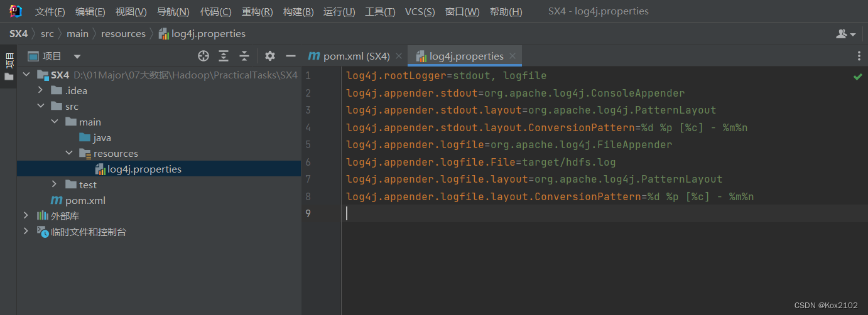This screenshot has height=315, width=868.
Task: Click SX4 breadcrumb in navigation bar
Action: [x=18, y=34]
